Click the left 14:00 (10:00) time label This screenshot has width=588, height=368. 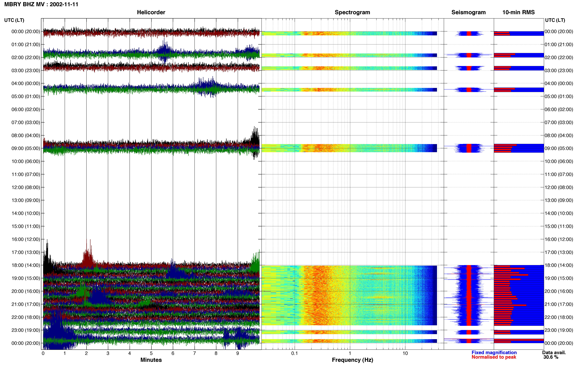tap(26, 213)
